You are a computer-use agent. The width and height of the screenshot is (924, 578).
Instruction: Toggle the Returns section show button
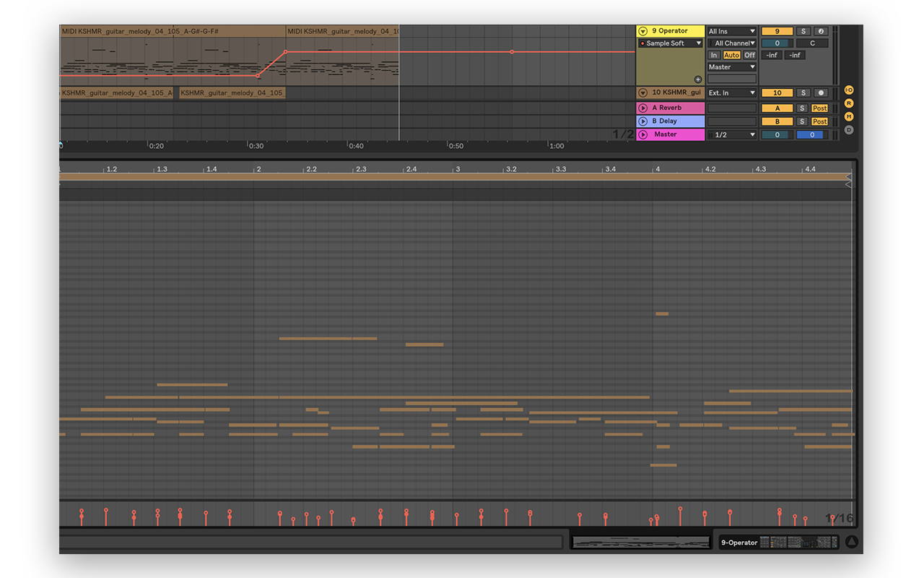pos(849,103)
